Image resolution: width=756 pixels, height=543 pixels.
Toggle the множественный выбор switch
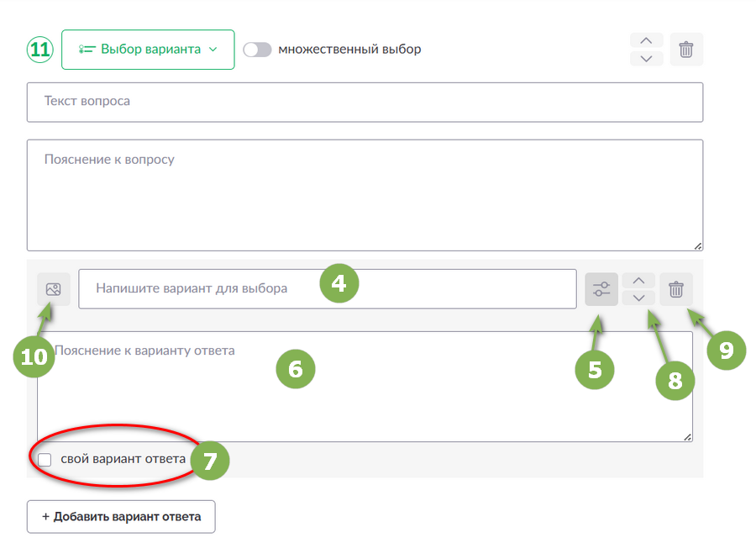pyautogui.click(x=257, y=50)
